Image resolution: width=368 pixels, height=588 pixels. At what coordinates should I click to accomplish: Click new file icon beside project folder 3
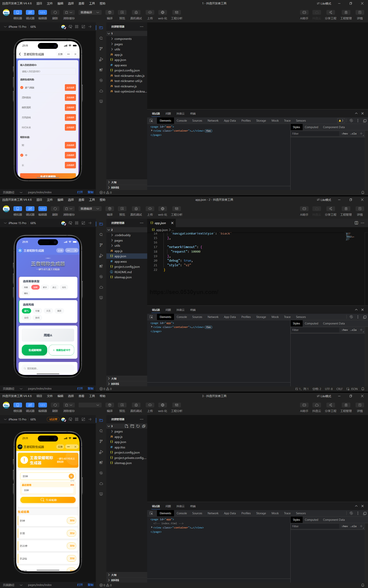(126, 426)
